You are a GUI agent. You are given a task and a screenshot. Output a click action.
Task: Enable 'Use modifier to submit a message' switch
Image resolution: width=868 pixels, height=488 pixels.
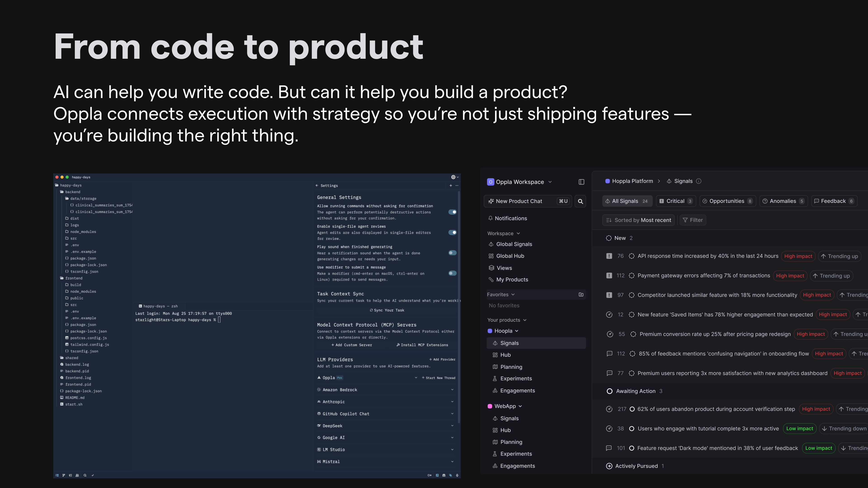pos(453,273)
